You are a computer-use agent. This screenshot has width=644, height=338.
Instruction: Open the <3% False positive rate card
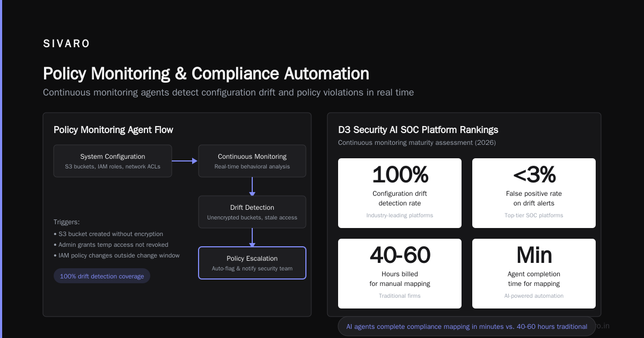534,193
